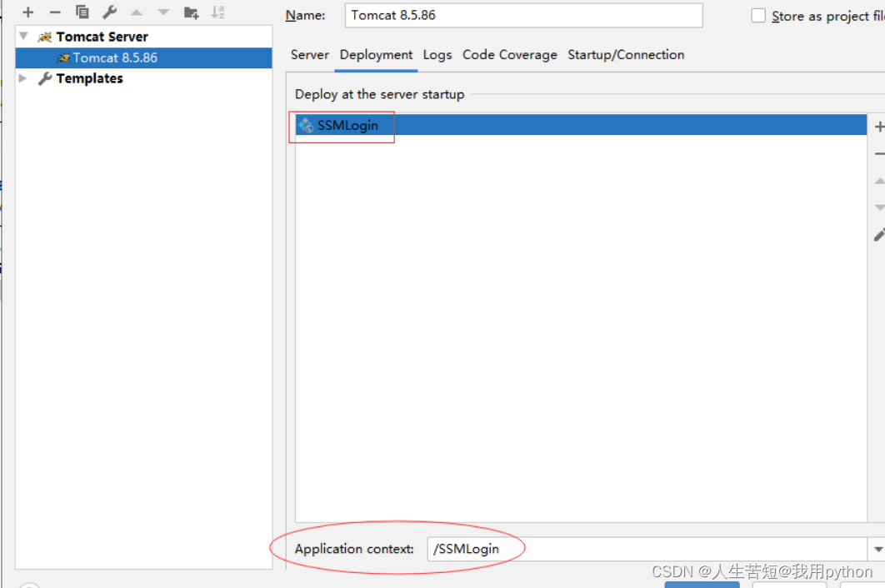Select the Templates tree item
This screenshot has height=588, width=885.
coord(89,78)
